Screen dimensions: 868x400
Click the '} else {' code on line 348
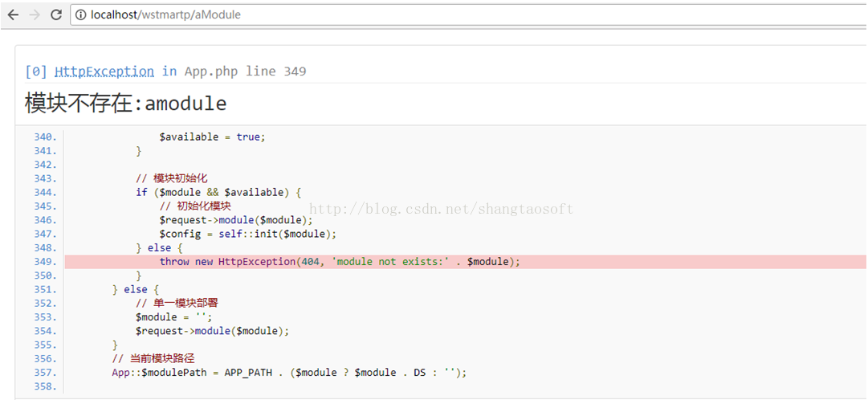pos(159,247)
